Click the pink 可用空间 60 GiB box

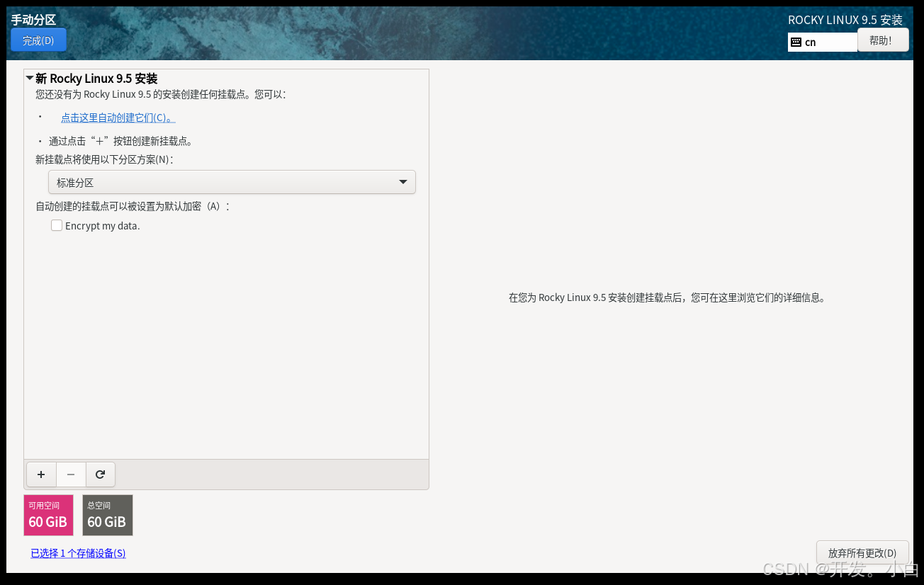tap(48, 515)
